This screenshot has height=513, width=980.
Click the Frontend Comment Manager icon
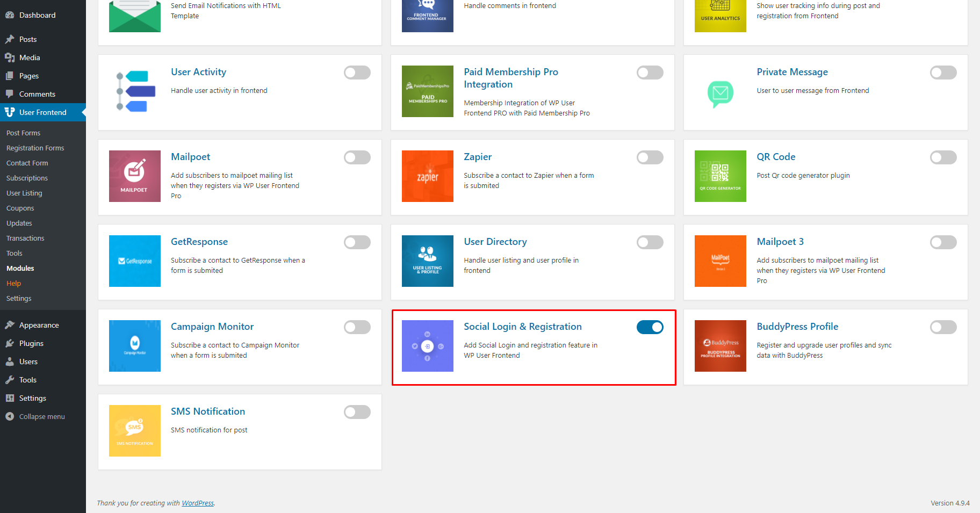[428, 16]
